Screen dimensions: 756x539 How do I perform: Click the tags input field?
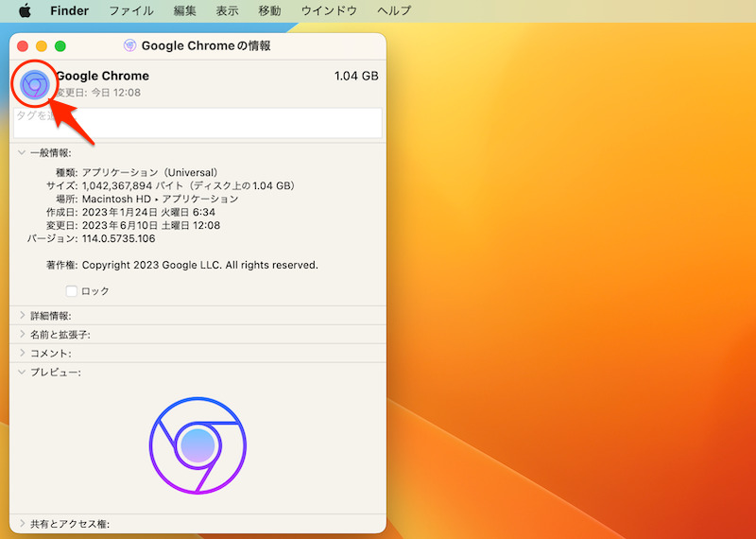pos(198,123)
